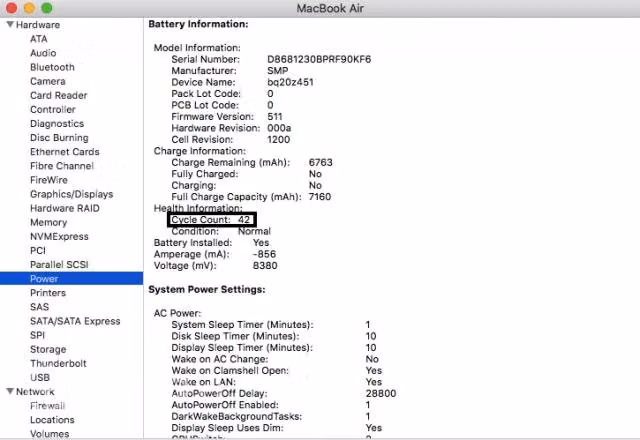Open Parallel SCSI entry
Image resolution: width=640 pixels, height=440 pixels.
click(x=59, y=264)
